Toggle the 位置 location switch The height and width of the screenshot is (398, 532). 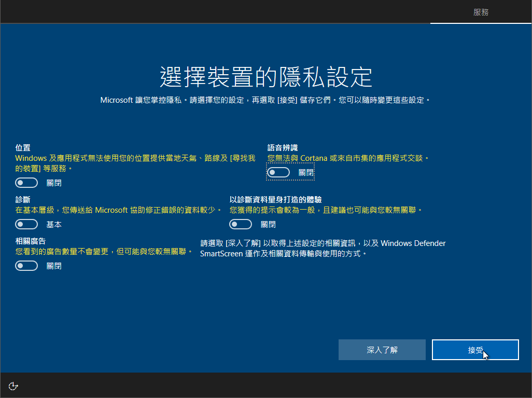pyautogui.click(x=26, y=183)
